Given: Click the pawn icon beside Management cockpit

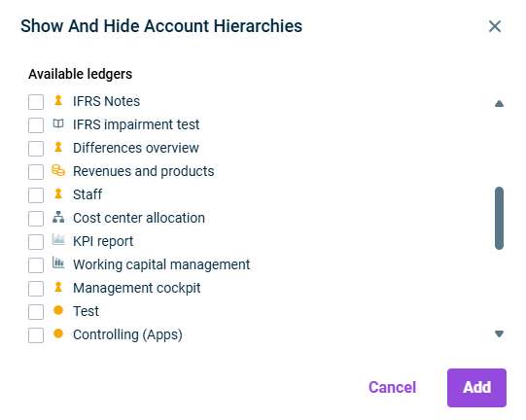Looking at the screenshot, I should click(x=58, y=287).
